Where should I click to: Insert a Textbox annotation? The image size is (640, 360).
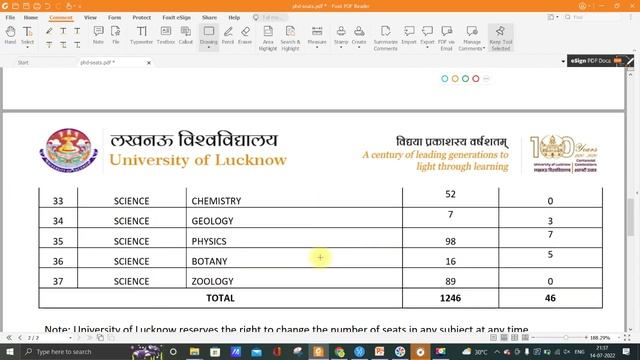166,35
